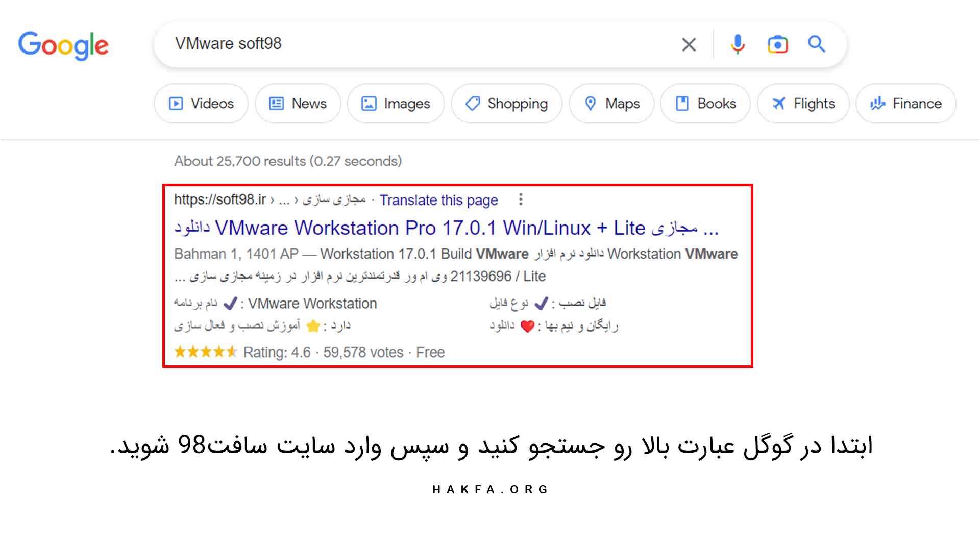980x551 pixels.
Task: Open Google Lens camera search icon
Action: pos(777,44)
